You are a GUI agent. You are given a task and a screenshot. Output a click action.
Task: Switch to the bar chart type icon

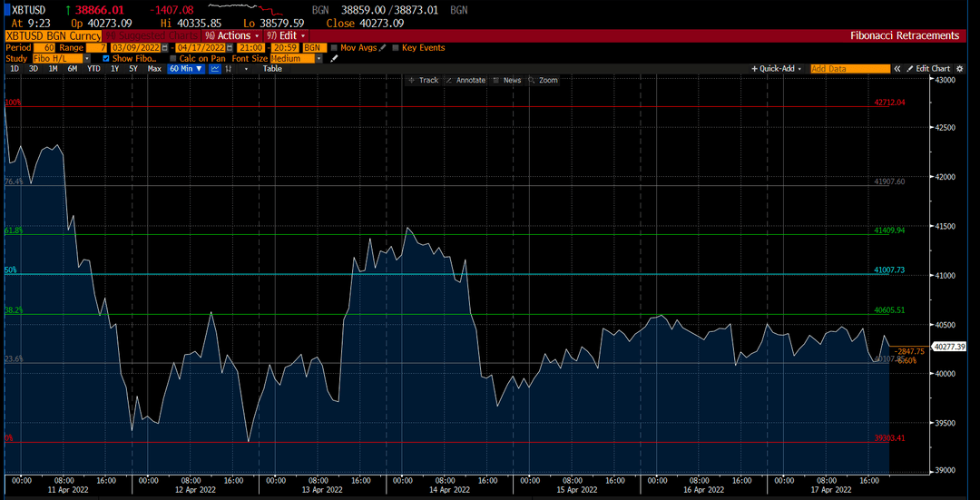tap(229, 69)
